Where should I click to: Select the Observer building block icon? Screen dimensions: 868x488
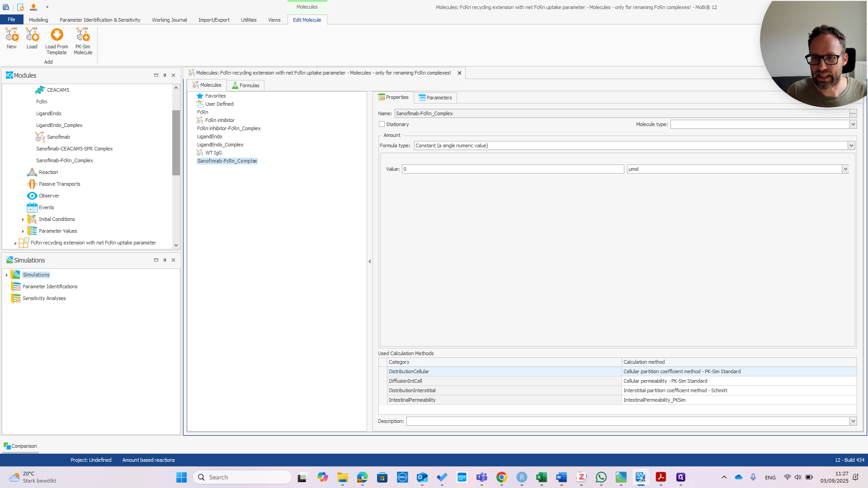[32, 196]
